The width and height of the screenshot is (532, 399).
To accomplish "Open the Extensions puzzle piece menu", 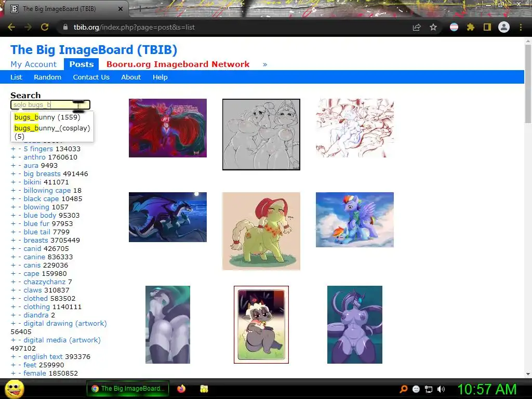I will click(471, 27).
